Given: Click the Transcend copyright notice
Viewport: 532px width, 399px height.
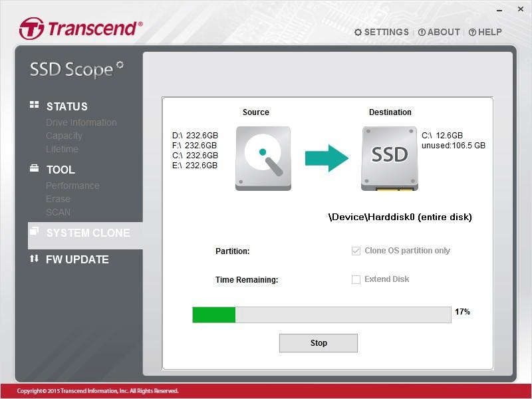Looking at the screenshot, I should pos(98,391).
